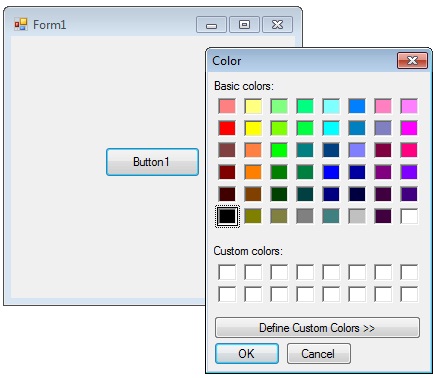Select the selected black basic color swatch
Screen dimensions: 435x378
pyautogui.click(x=227, y=216)
